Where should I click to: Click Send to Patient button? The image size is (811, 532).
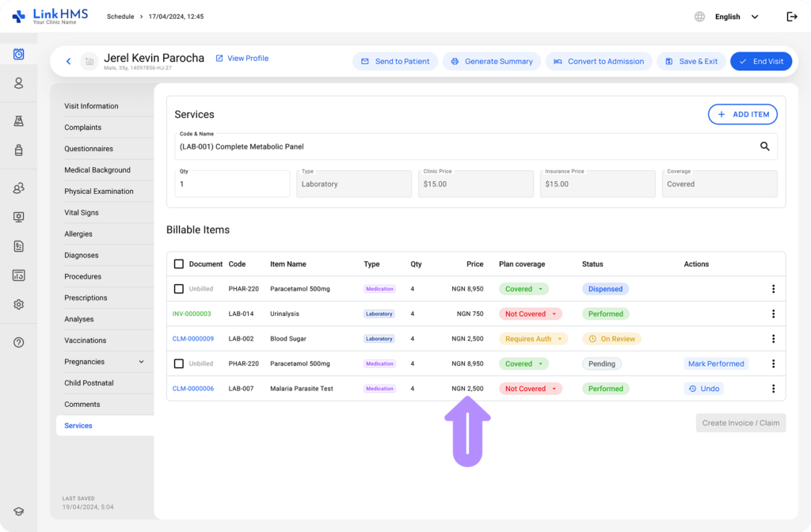[395, 61]
